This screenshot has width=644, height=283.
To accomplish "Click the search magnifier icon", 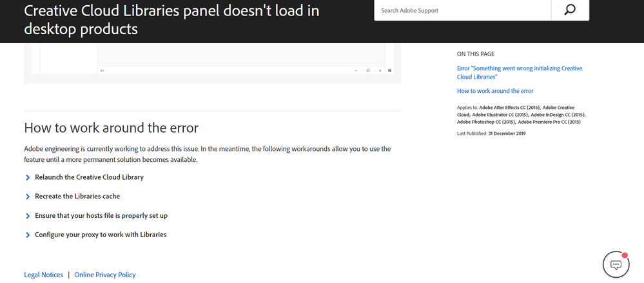I will pos(569,10).
